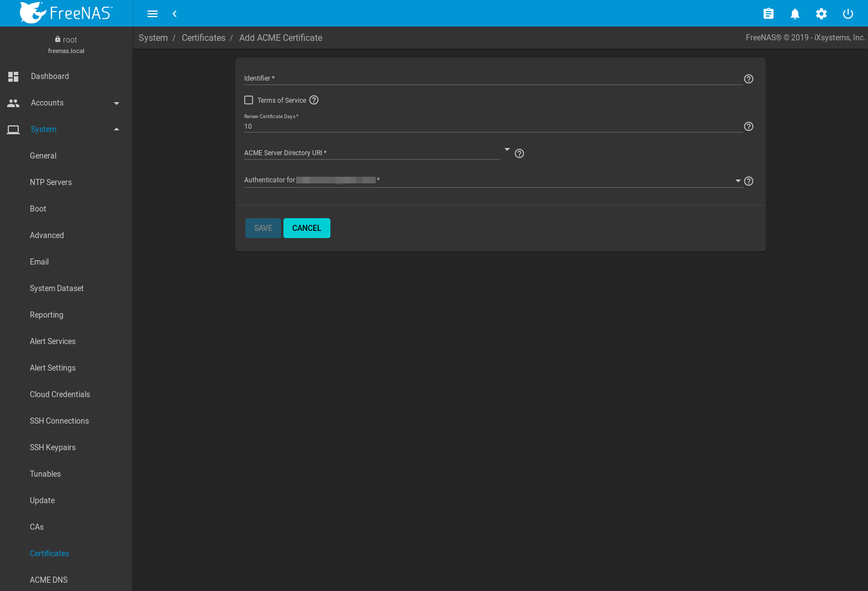
Task: Open Tunables page
Action: click(45, 474)
